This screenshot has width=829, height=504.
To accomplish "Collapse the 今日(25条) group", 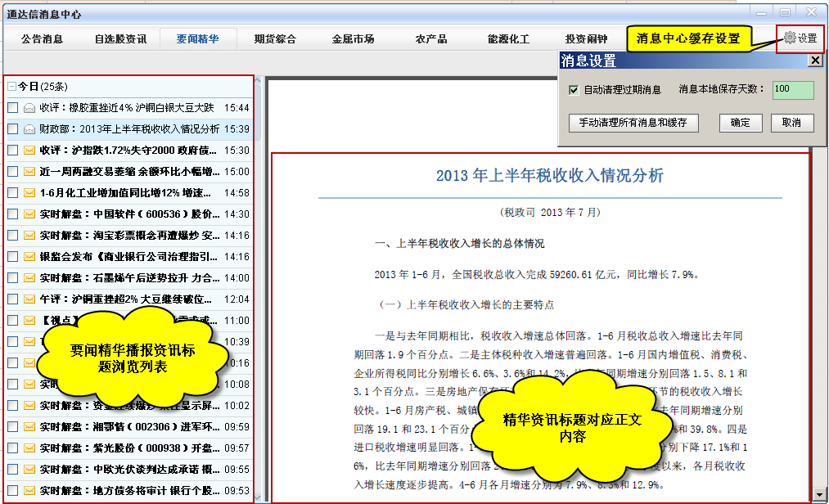I will 11,87.
